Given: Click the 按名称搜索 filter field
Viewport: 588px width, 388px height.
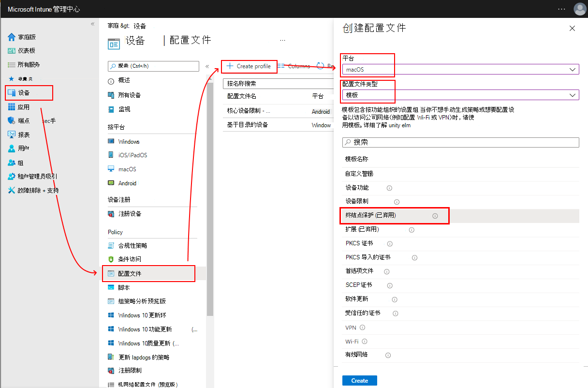Looking at the screenshot, I should click(x=278, y=84).
